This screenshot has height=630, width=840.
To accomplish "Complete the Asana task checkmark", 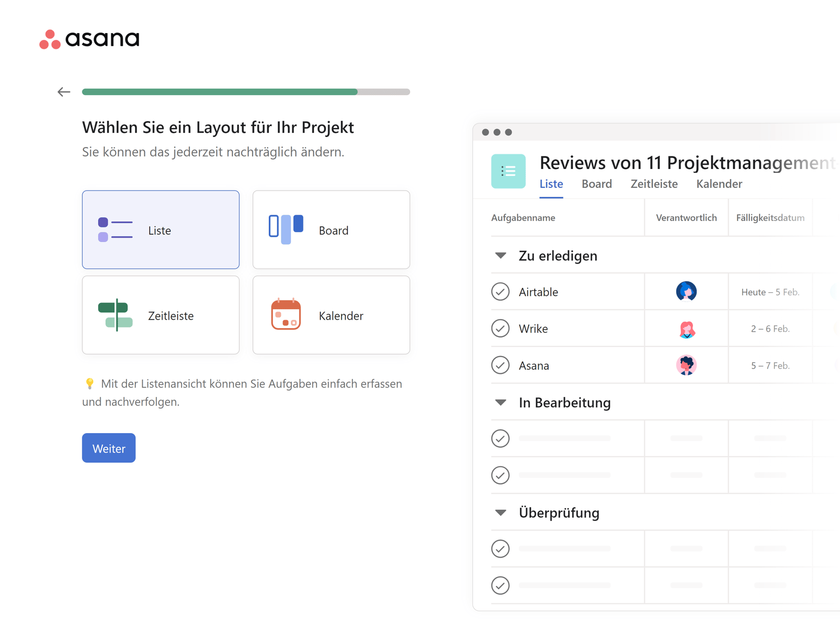I will point(500,365).
